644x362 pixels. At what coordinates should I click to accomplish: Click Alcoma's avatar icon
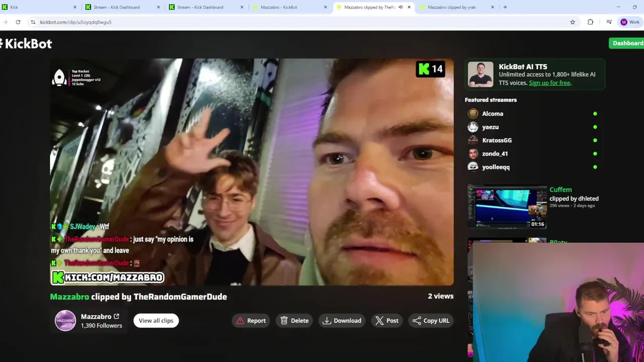pos(473,114)
